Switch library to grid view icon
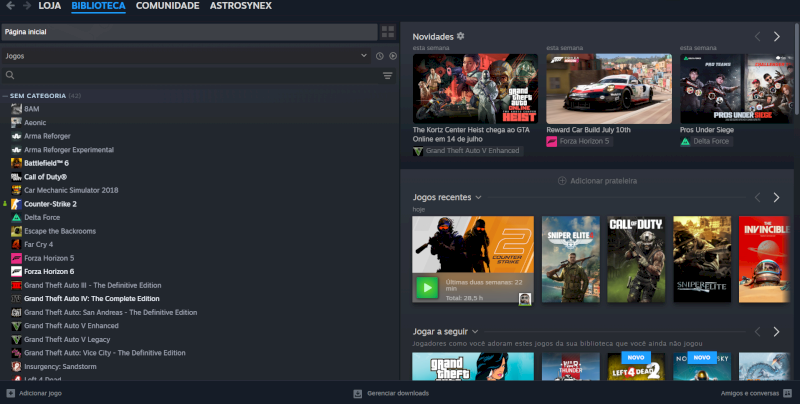Viewport: 800px width, 404px height. click(388, 32)
